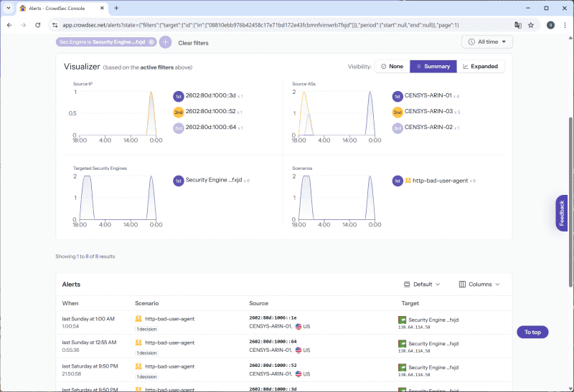Open a new browser tab

tap(116, 8)
